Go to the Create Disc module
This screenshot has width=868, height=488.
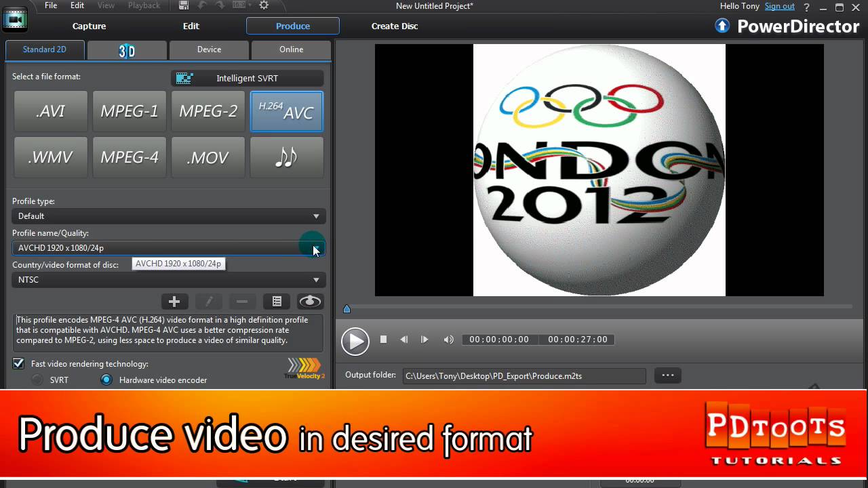(x=395, y=26)
